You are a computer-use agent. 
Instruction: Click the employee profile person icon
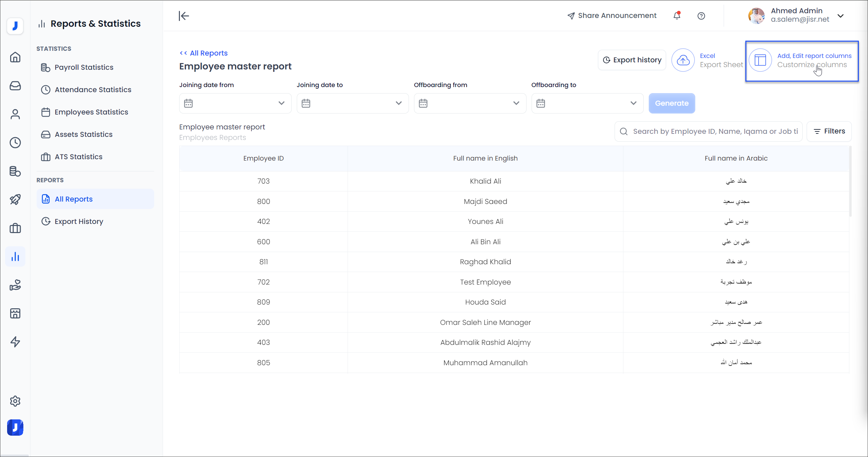pyautogui.click(x=15, y=114)
